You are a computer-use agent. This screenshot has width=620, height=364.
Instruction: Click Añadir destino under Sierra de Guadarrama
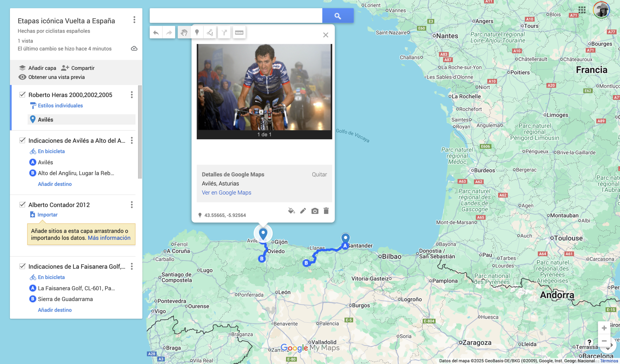[55, 310]
